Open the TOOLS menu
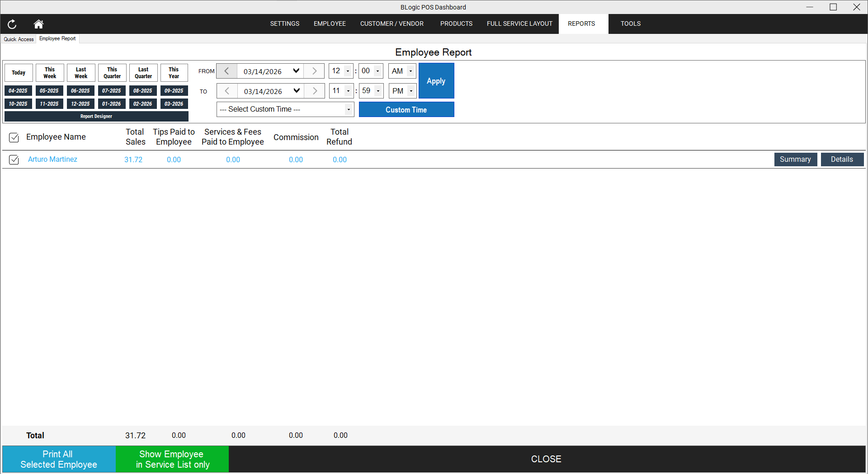This screenshot has width=868, height=474. [x=630, y=23]
